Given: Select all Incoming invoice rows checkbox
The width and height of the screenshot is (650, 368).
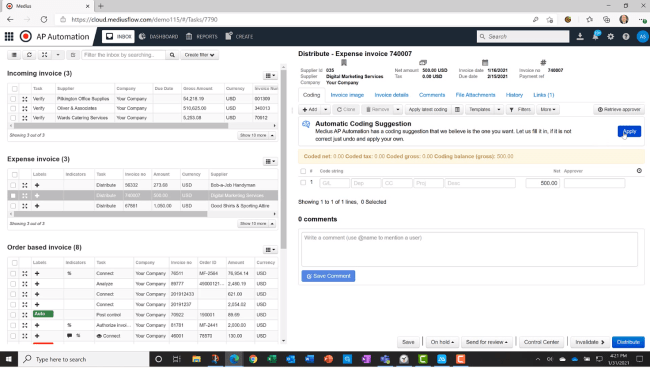Looking at the screenshot, I should coord(15,89).
